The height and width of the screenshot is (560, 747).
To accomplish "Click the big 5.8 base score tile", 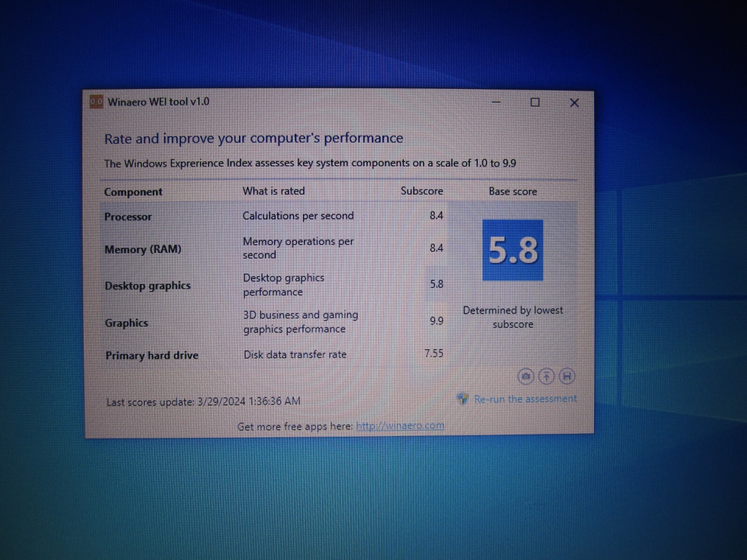I will tap(513, 250).
